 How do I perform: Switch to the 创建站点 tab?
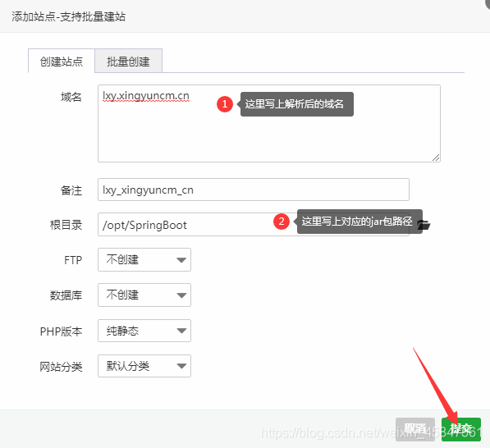(x=62, y=61)
